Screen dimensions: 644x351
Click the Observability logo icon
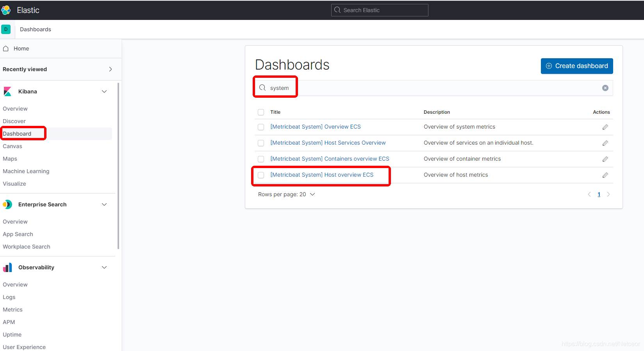(x=7, y=267)
